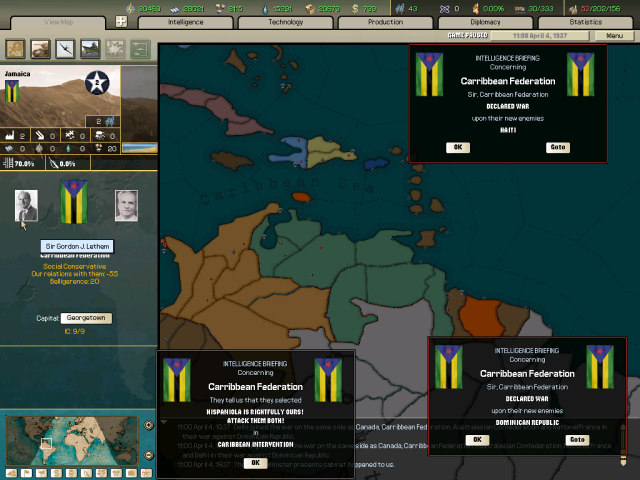The image size is (640, 480).
Task: Click the left leader portrait
Action: (27, 206)
